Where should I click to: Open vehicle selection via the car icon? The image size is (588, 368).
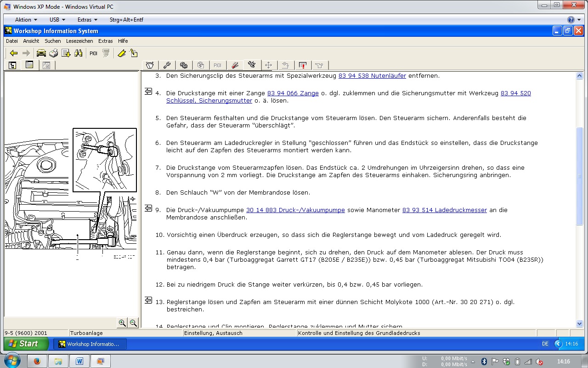coord(41,53)
